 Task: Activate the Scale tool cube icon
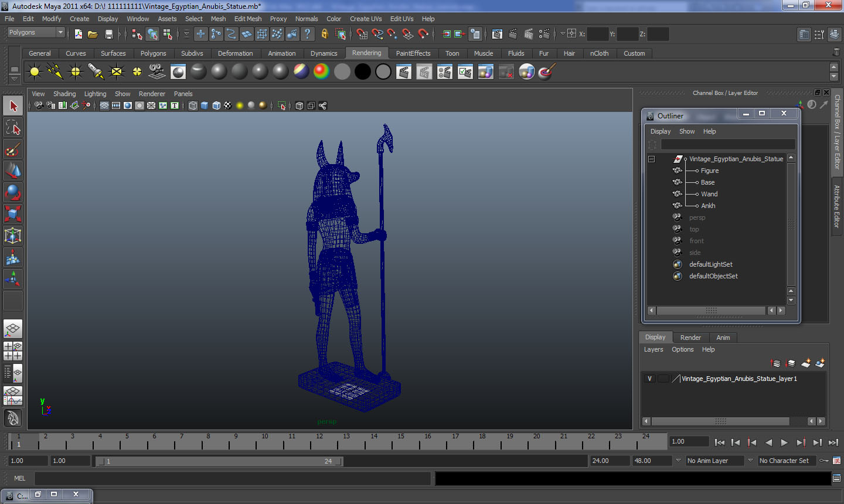pos(13,214)
